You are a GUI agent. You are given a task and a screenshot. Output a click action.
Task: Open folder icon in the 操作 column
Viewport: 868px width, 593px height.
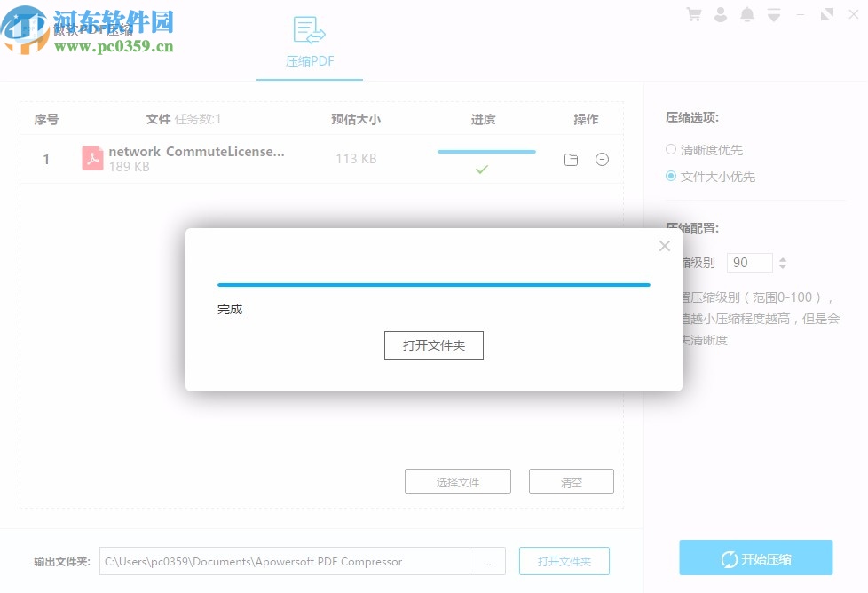click(571, 160)
